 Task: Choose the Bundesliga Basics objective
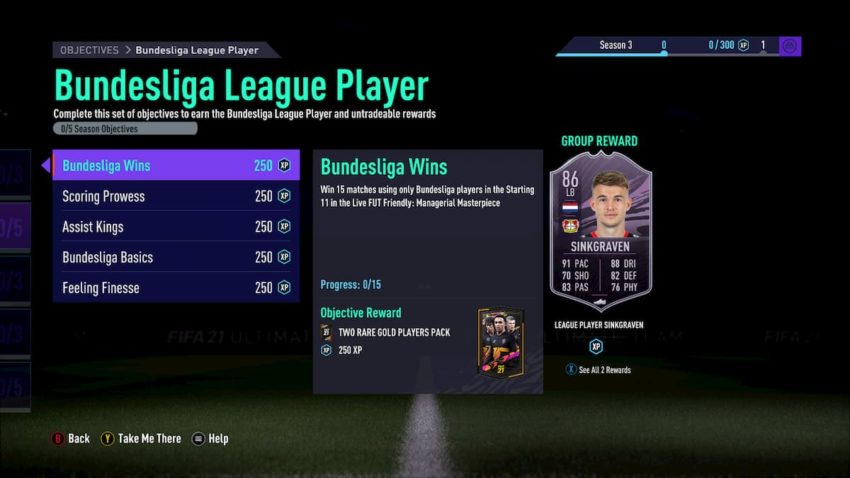(176, 257)
